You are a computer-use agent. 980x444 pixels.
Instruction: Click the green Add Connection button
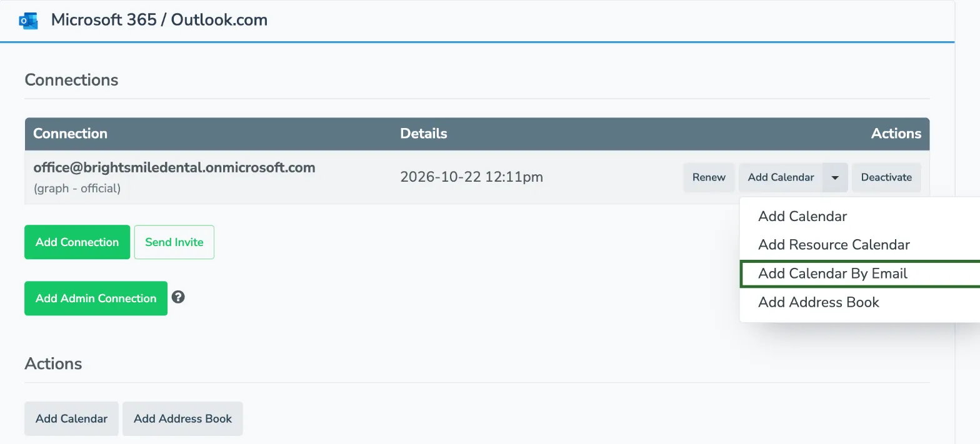(x=77, y=242)
